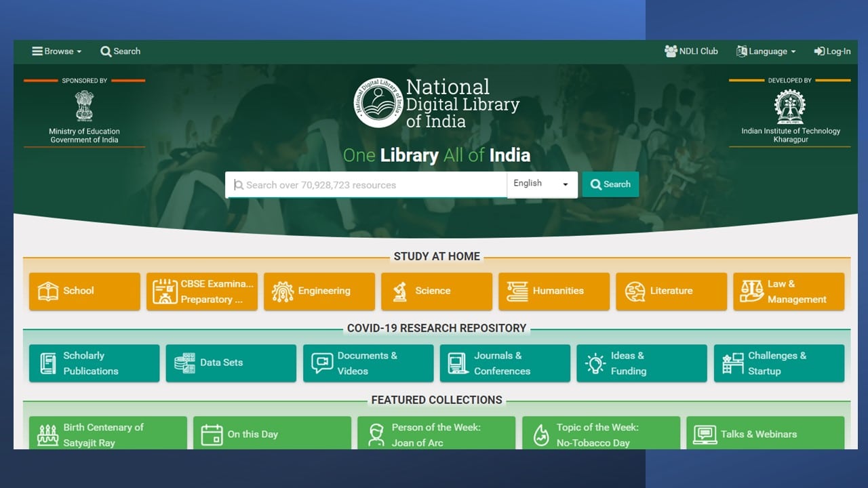This screenshot has height=488, width=868.
Task: Open Ideas & Funding section
Action: tap(641, 363)
